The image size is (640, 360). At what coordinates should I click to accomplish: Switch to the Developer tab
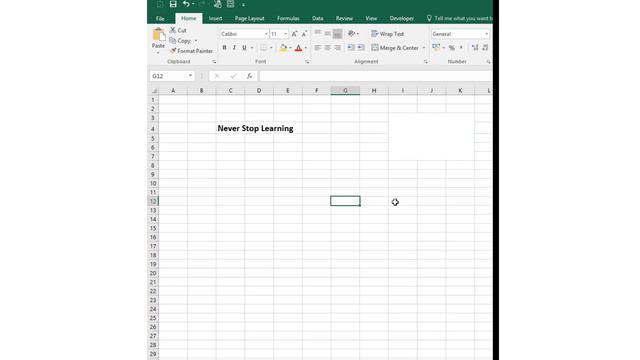[x=402, y=18]
